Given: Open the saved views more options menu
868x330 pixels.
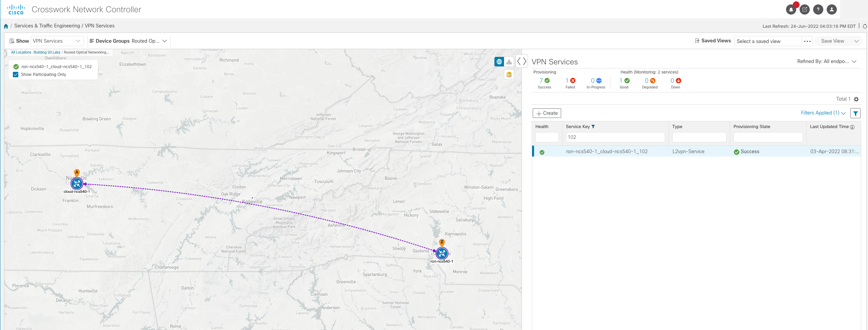Looking at the screenshot, I should 807,41.
